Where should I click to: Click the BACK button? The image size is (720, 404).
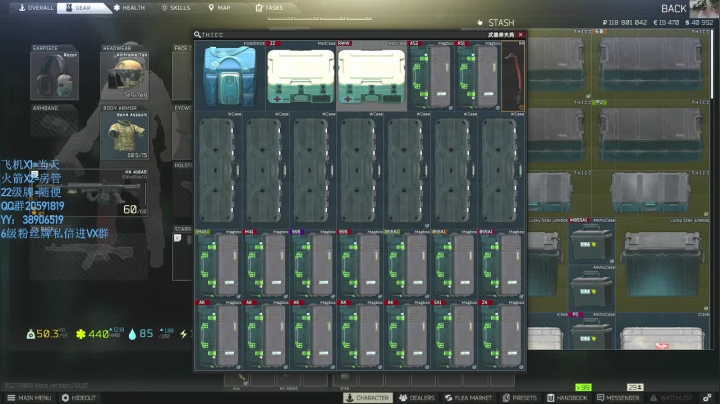pyautogui.click(x=674, y=9)
